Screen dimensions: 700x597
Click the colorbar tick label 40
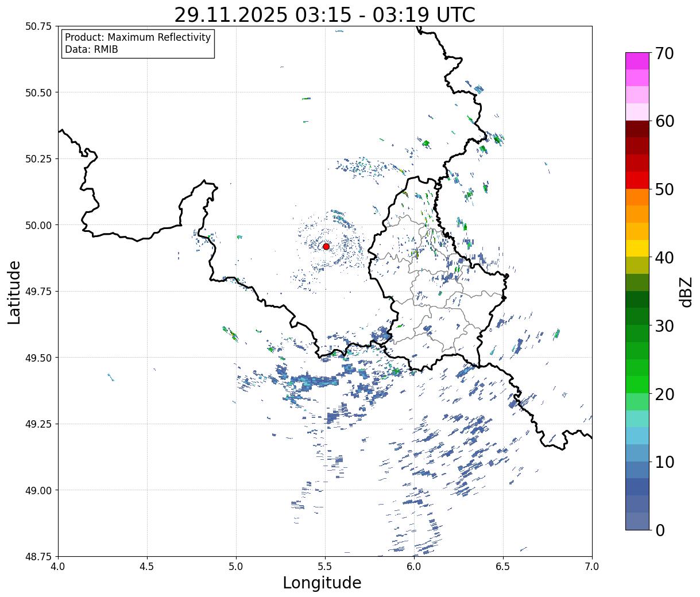(664, 258)
